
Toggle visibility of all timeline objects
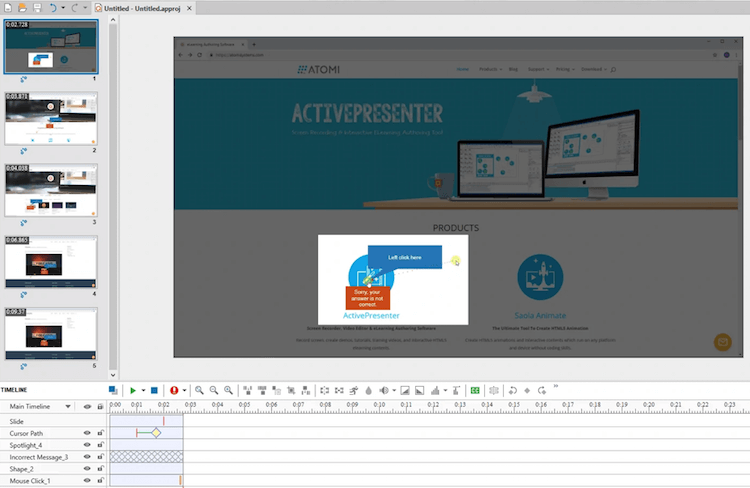[87, 407]
